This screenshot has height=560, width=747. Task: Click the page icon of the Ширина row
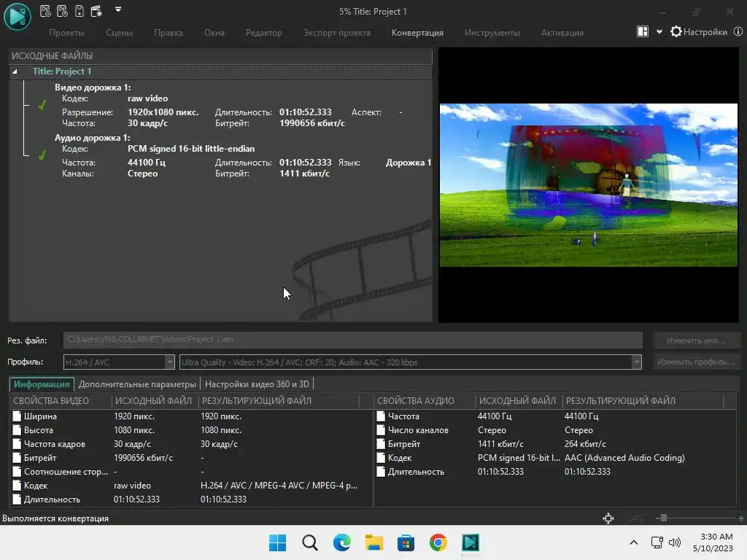(x=18, y=416)
